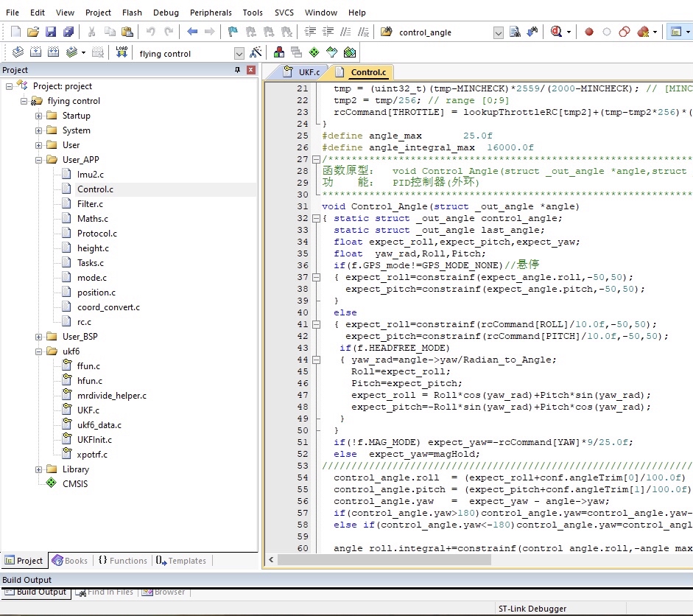Screen dimensions: 693x616
Task: Click the Build target icon
Action: tap(35, 52)
